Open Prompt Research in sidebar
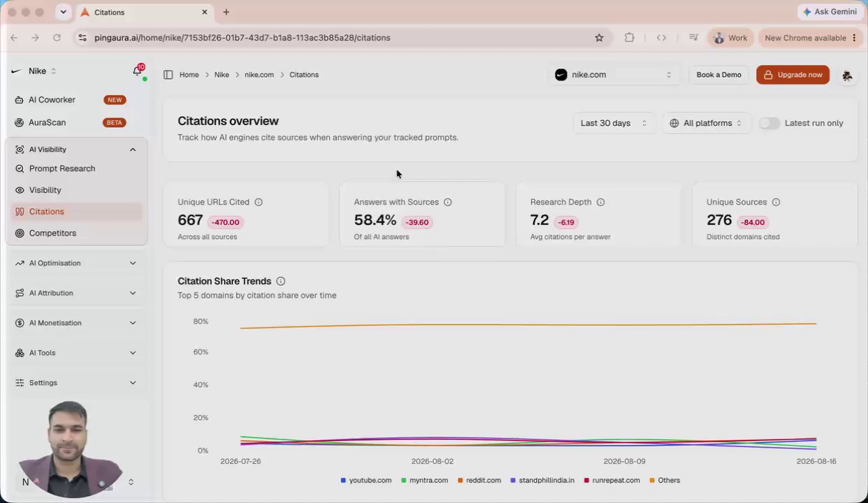 click(75, 168)
